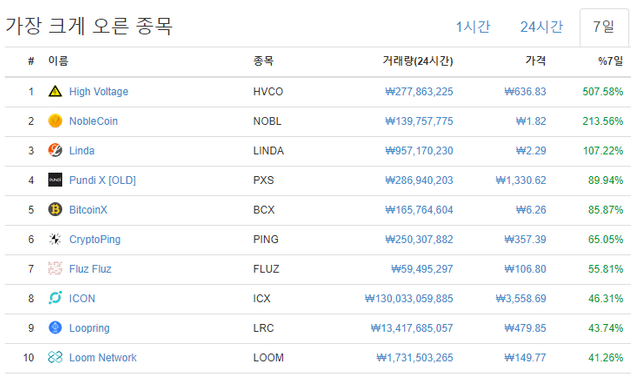Select the 7일 tab
The height and width of the screenshot is (377, 640).
click(x=604, y=27)
